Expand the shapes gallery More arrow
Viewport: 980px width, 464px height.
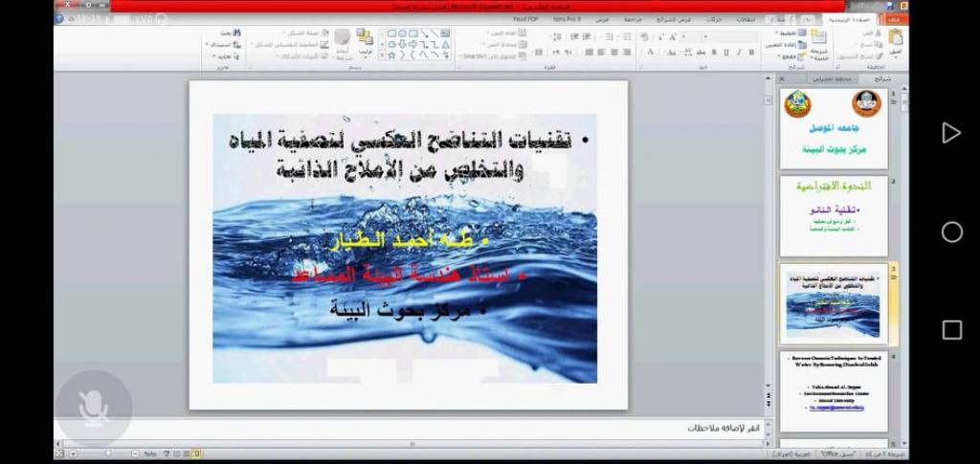pyautogui.click(x=381, y=55)
